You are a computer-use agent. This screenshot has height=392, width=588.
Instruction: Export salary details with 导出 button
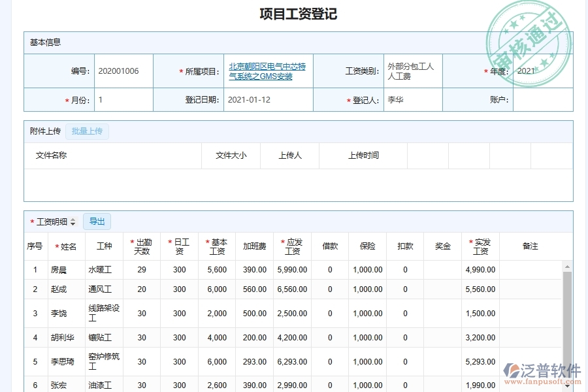pos(97,221)
